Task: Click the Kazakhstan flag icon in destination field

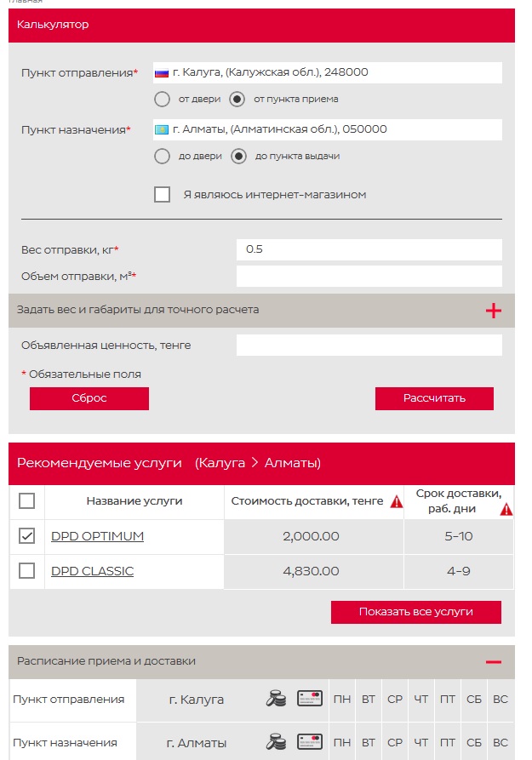Action: point(161,130)
